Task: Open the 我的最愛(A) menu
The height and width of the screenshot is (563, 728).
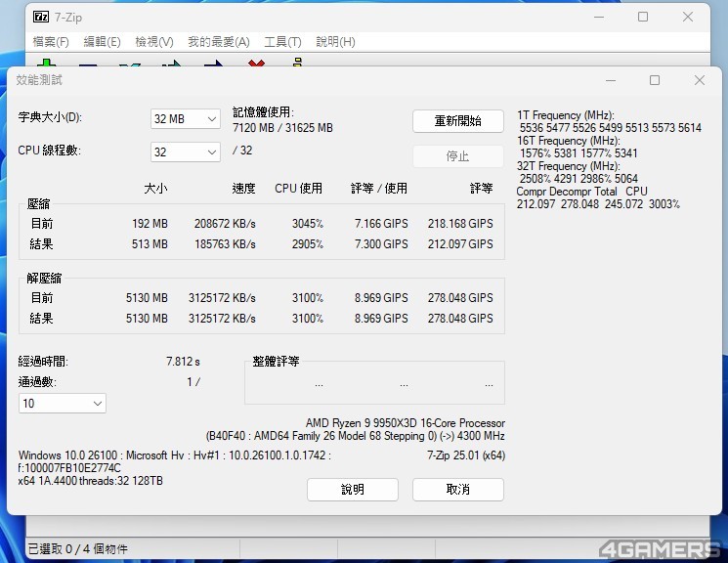Action: pos(218,42)
